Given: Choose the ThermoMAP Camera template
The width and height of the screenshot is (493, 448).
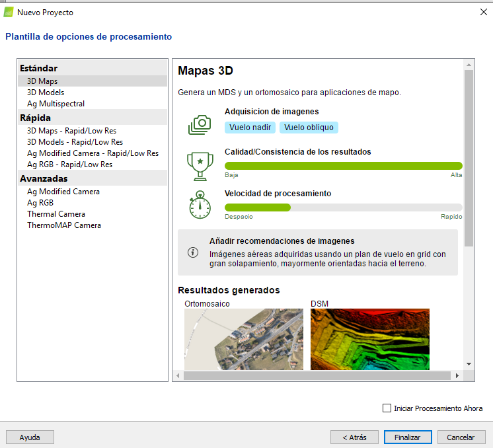Looking at the screenshot, I should pos(93,225).
